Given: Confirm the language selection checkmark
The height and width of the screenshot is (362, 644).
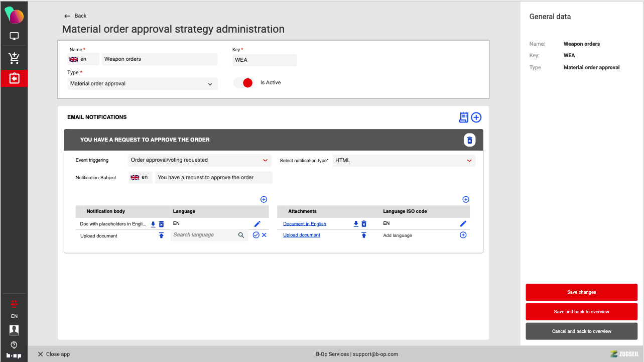Looking at the screenshot, I should tap(256, 235).
